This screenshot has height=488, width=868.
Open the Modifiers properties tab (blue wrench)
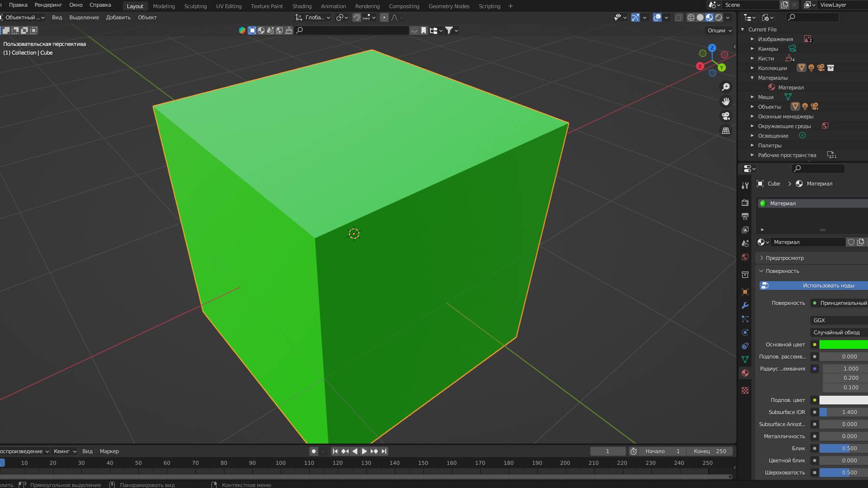(745, 305)
